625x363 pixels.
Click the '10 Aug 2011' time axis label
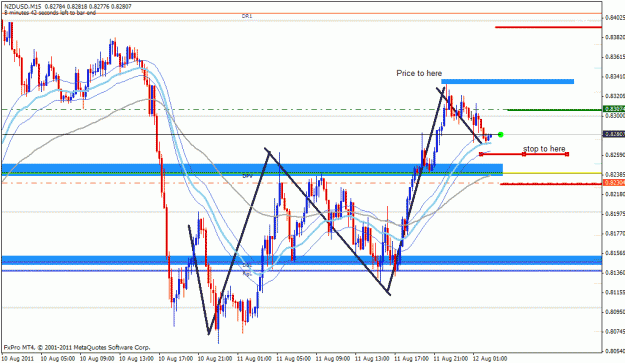coord(18,359)
